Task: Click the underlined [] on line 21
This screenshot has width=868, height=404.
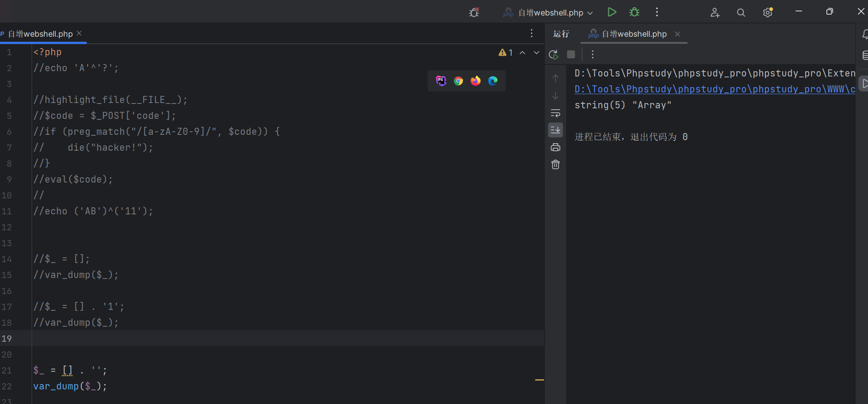Action: click(x=67, y=370)
